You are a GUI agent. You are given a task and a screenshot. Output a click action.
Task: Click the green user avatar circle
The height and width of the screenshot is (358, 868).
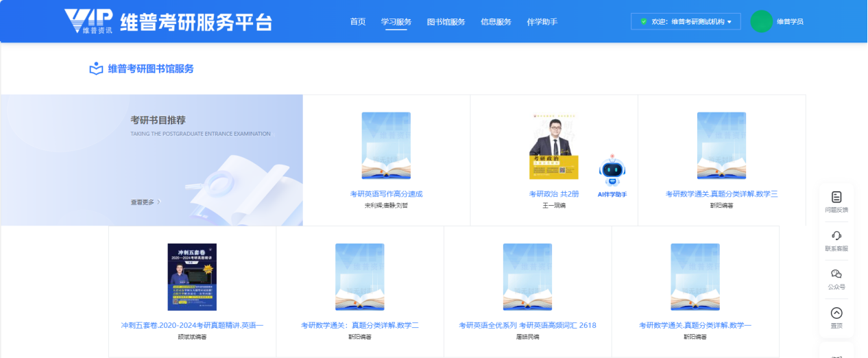click(761, 21)
